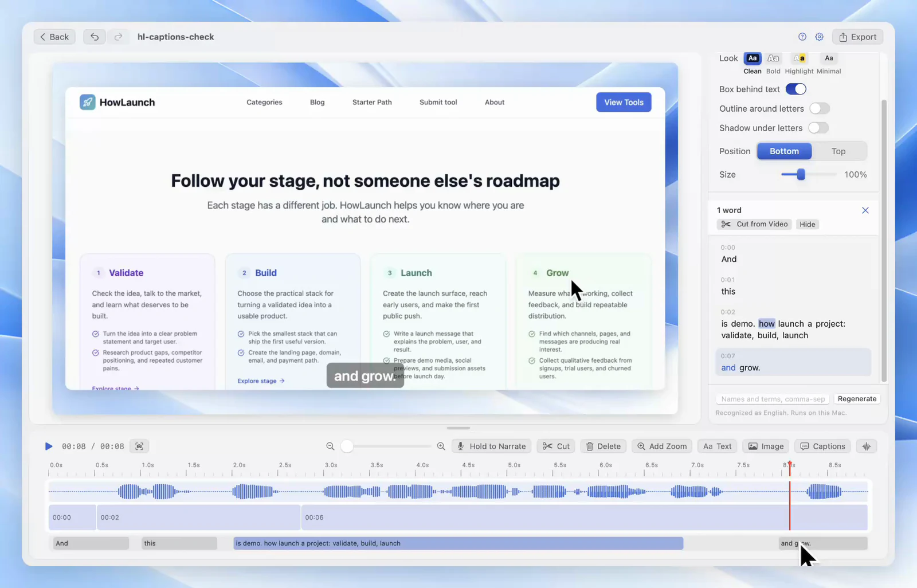Adjust the timeline zoom slider handle
The width and height of the screenshot is (917, 588).
[x=347, y=446]
